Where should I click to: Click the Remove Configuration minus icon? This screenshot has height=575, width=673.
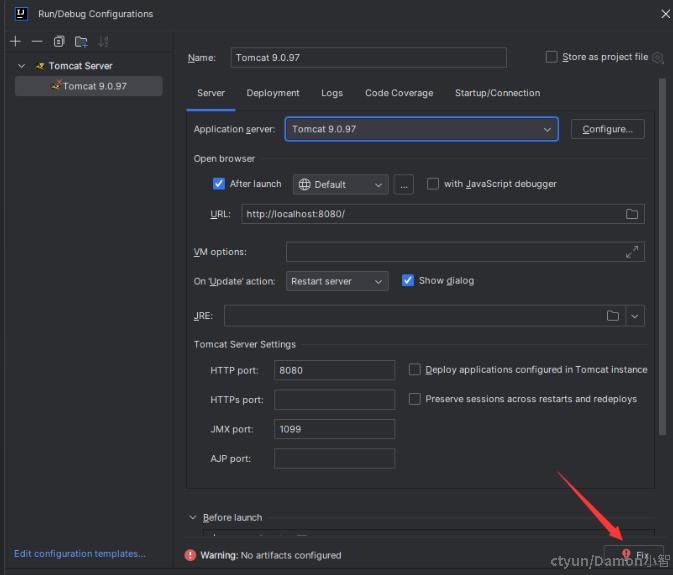click(x=37, y=42)
